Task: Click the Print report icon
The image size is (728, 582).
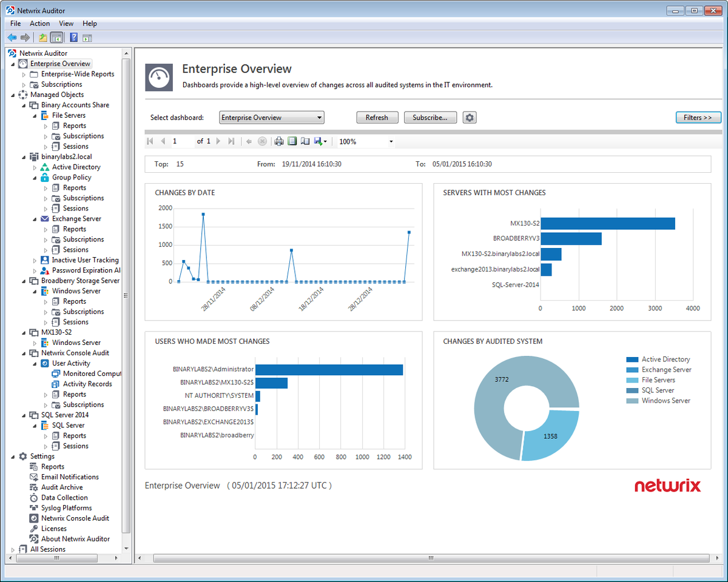Action: click(x=279, y=141)
